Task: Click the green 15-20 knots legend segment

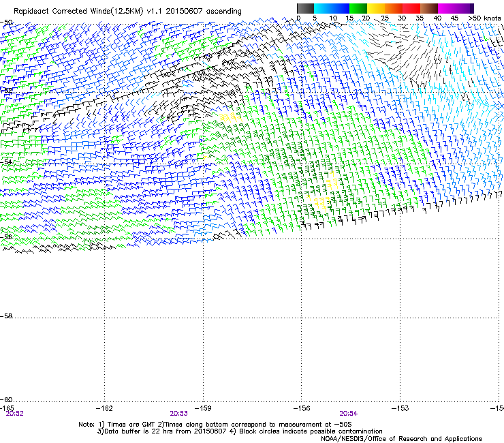Action: click(x=358, y=8)
